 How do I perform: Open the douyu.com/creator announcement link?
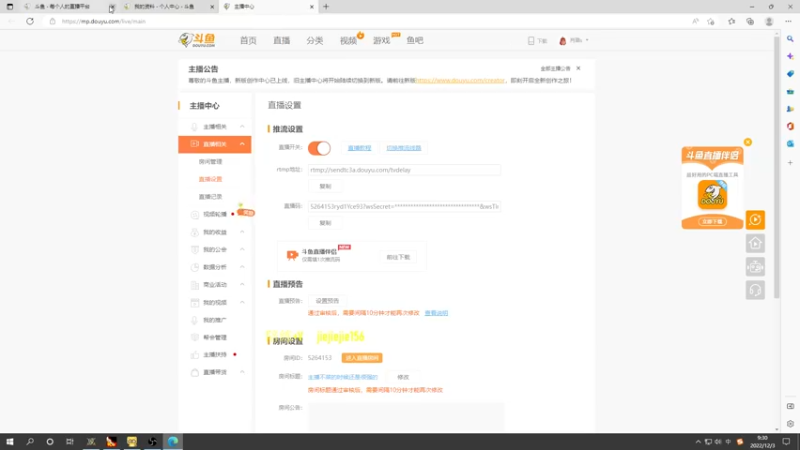click(460, 81)
